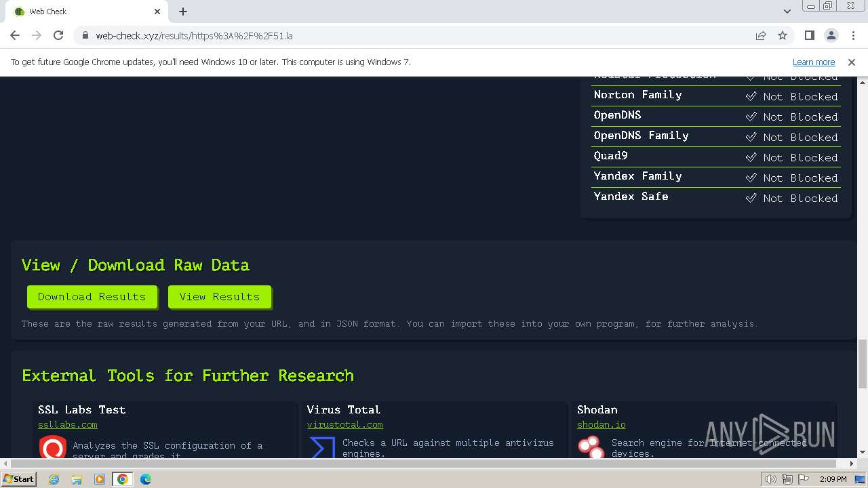Open Learn more link in update notice
The height and width of the screenshot is (488, 868).
[x=814, y=62]
